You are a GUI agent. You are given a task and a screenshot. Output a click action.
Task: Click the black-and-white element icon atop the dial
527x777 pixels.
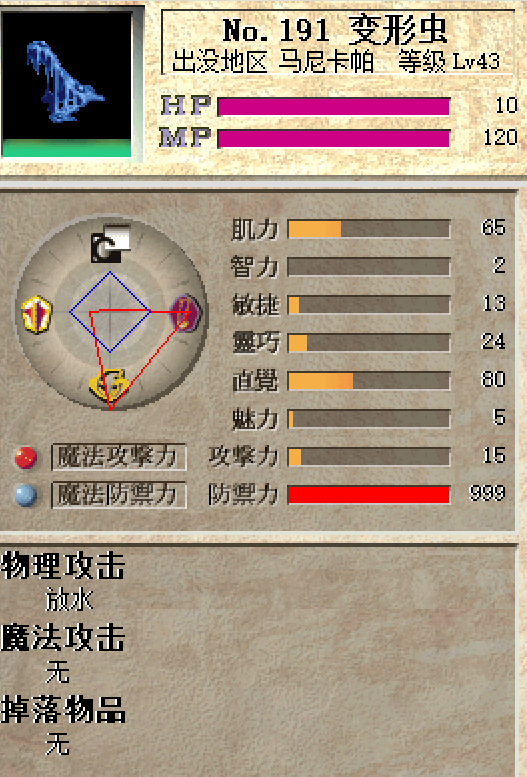pos(111,243)
